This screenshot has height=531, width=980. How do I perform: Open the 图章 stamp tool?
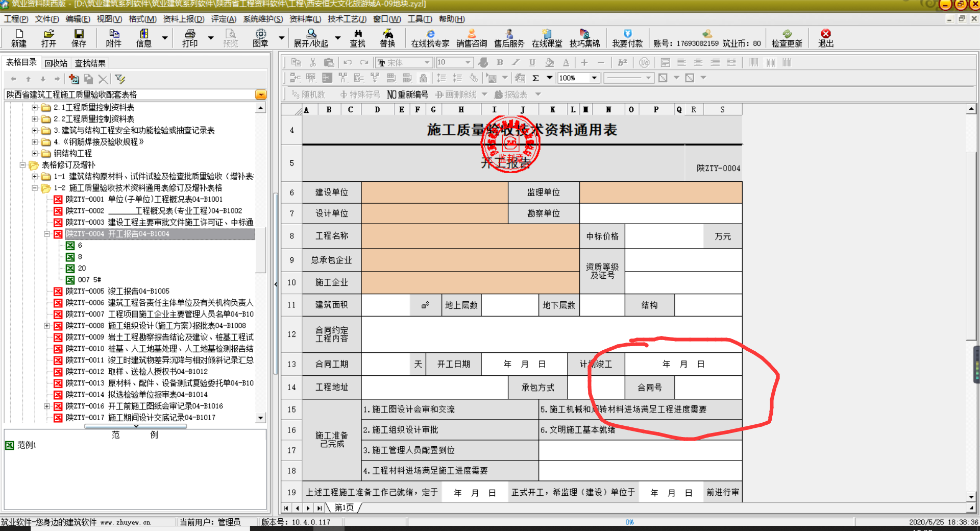[261, 38]
